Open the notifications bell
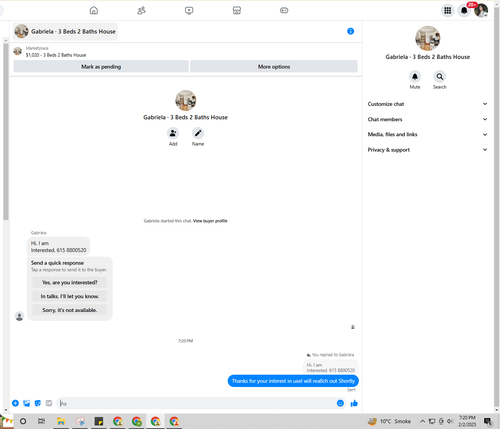500x429 pixels. 464,11
